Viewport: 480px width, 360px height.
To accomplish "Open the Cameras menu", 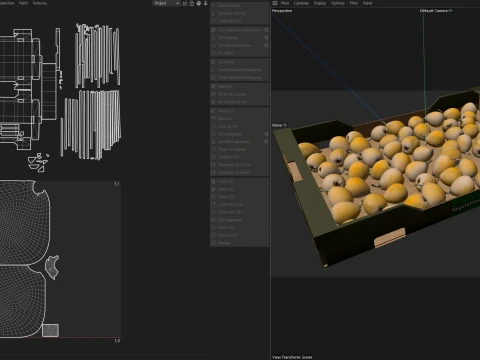I will coord(301,3).
